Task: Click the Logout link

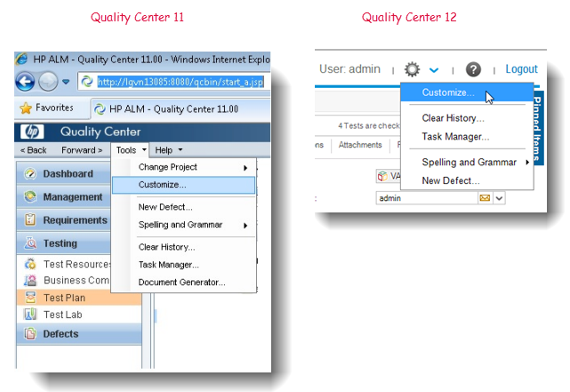Action: (521, 69)
